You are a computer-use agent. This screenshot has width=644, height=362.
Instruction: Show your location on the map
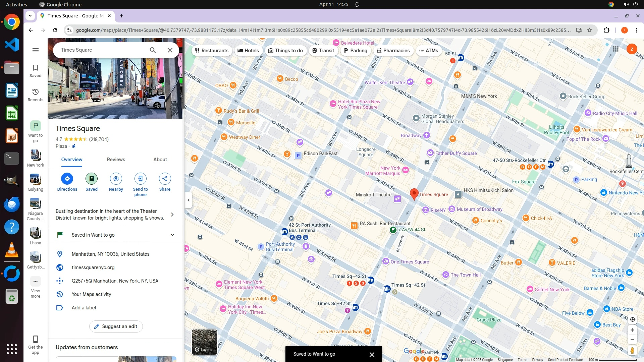632,319
